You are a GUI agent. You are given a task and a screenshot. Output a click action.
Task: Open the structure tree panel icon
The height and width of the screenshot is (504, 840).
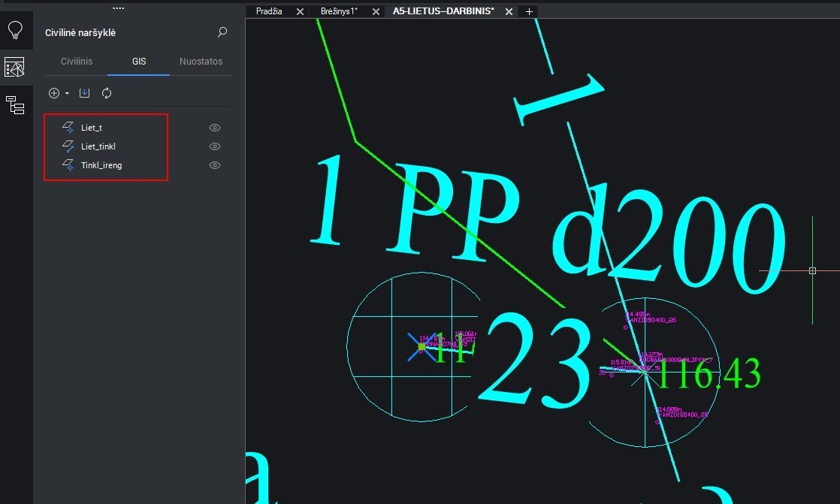point(15,105)
